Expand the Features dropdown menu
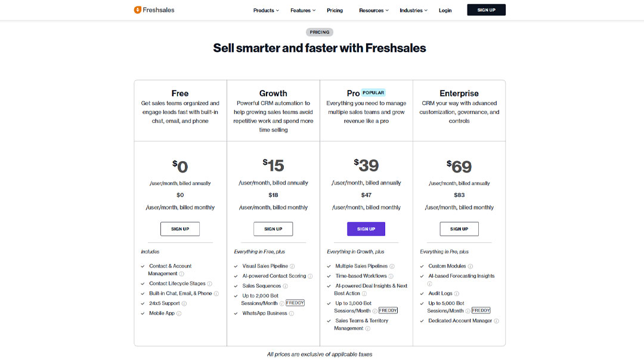644x363 pixels. [303, 10]
